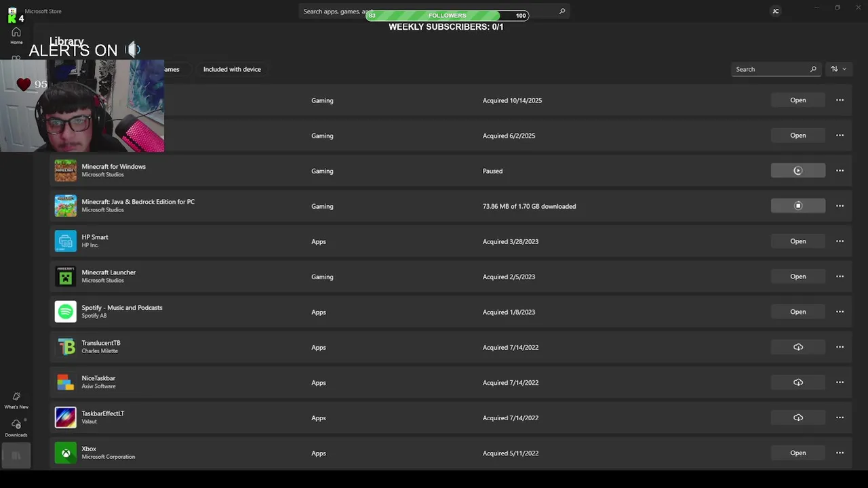Open Downloads in sidebar
The height and width of the screenshot is (488, 868).
coord(16,428)
